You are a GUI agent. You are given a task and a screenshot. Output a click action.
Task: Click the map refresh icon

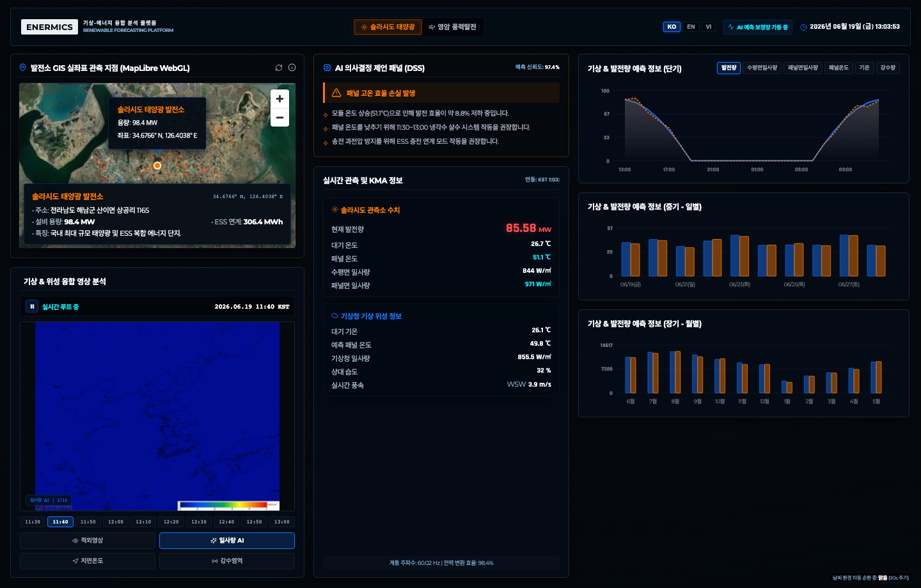click(x=279, y=68)
